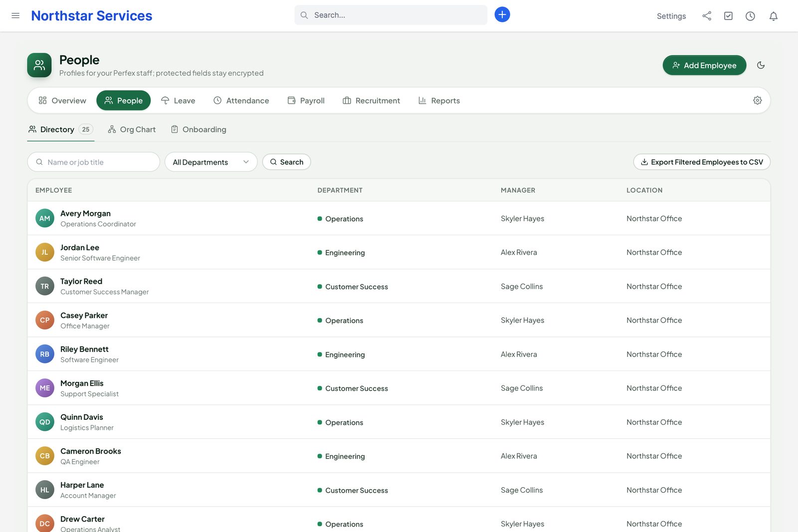
Task: Toggle dark mode with the moon icon
Action: (x=761, y=65)
